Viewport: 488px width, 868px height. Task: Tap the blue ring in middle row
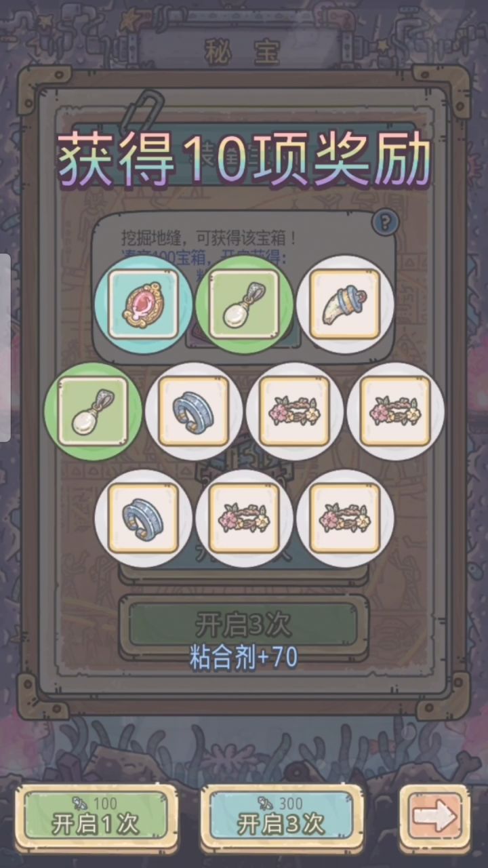194,412
